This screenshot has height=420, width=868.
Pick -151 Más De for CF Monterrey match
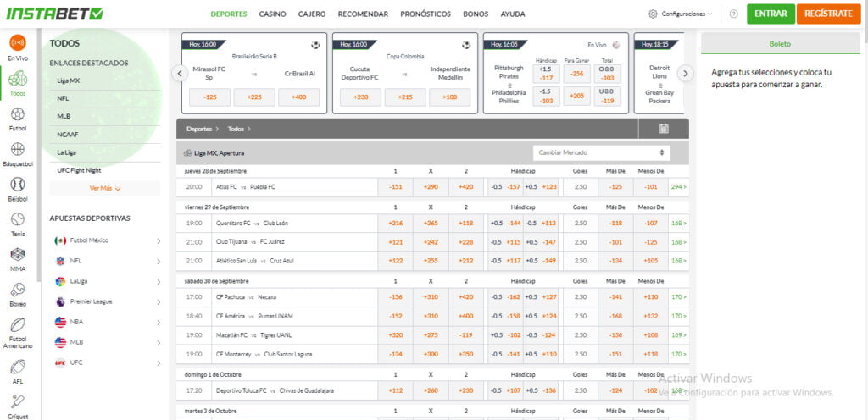tap(615, 354)
